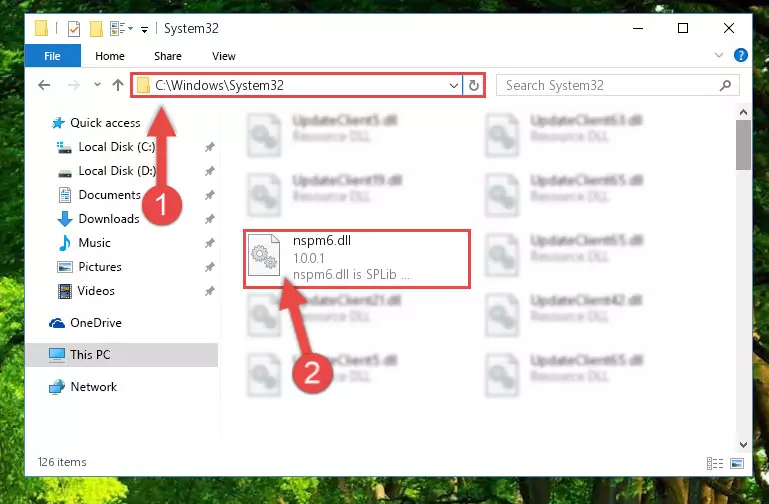
Task: Click the 126 items status text
Action: (x=62, y=462)
